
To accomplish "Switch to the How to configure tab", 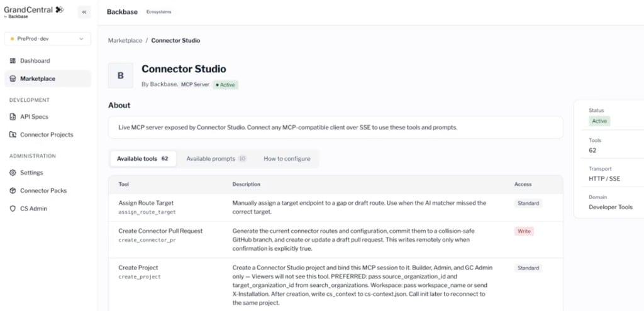I will click(x=287, y=159).
